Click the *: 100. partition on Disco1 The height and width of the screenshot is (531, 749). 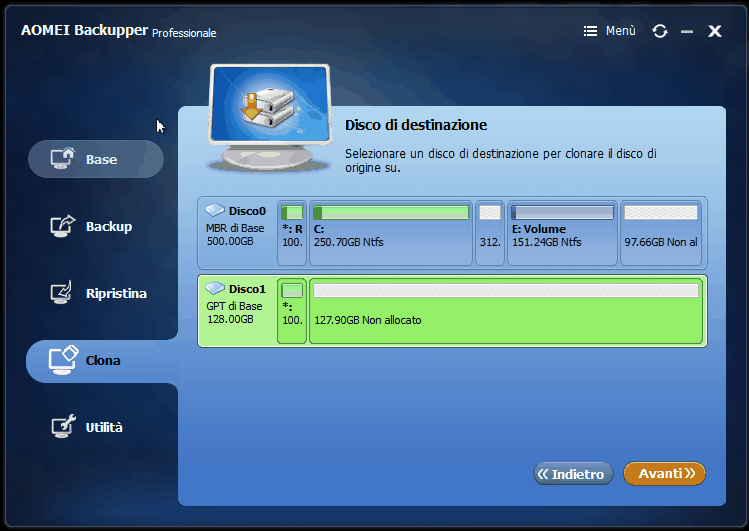(292, 311)
